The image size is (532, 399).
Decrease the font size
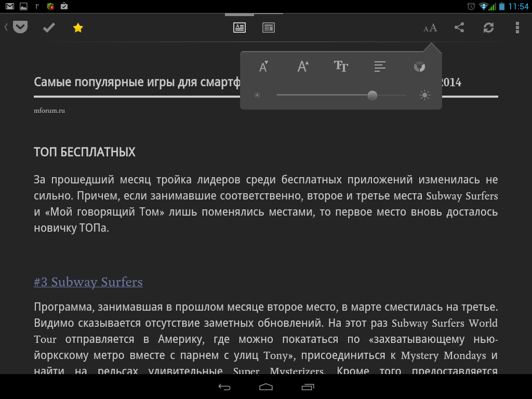tap(263, 66)
